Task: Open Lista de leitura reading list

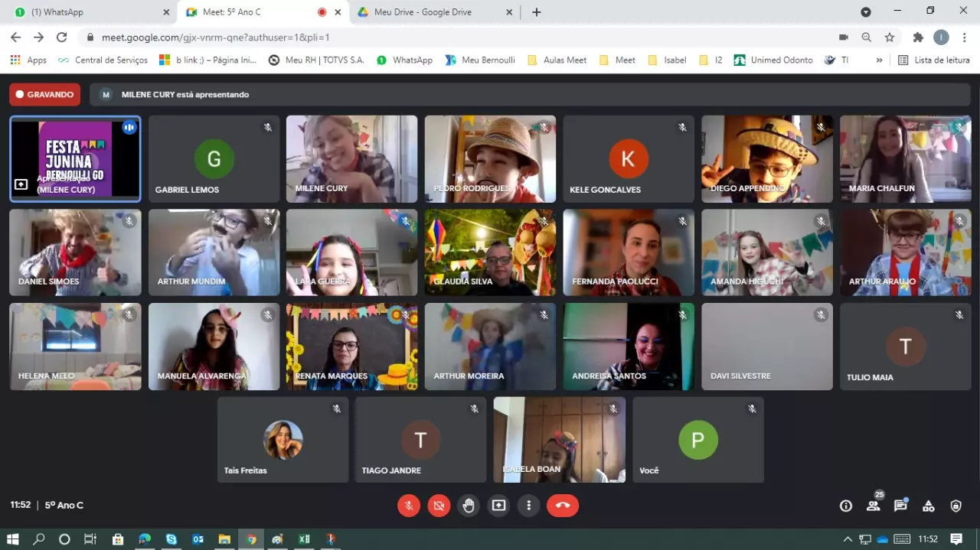Action: pyautogui.click(x=933, y=60)
